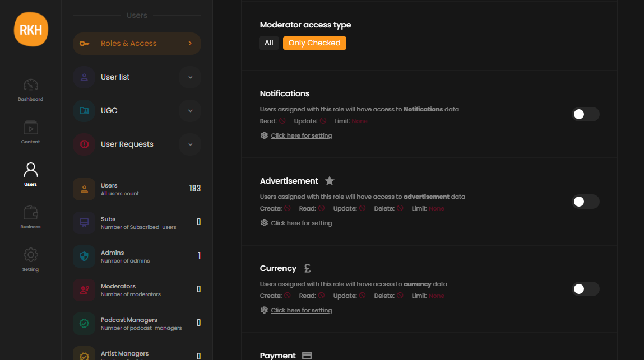Select Only Checked access type
Image resolution: width=644 pixels, height=360 pixels.
tap(314, 43)
